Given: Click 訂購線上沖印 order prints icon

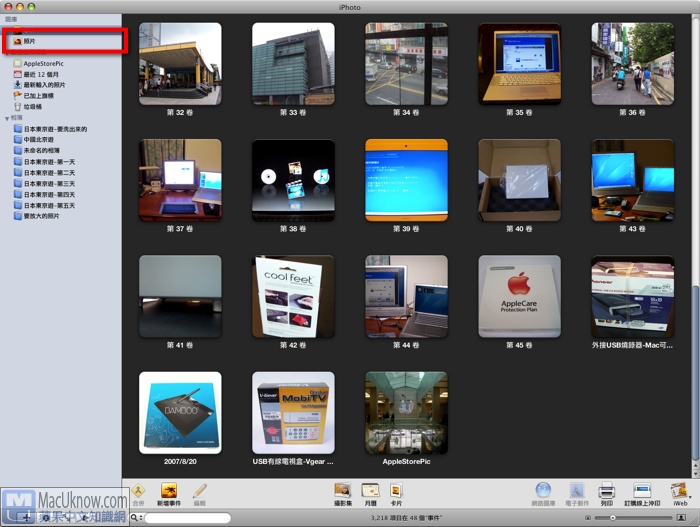Looking at the screenshot, I should tap(642, 490).
